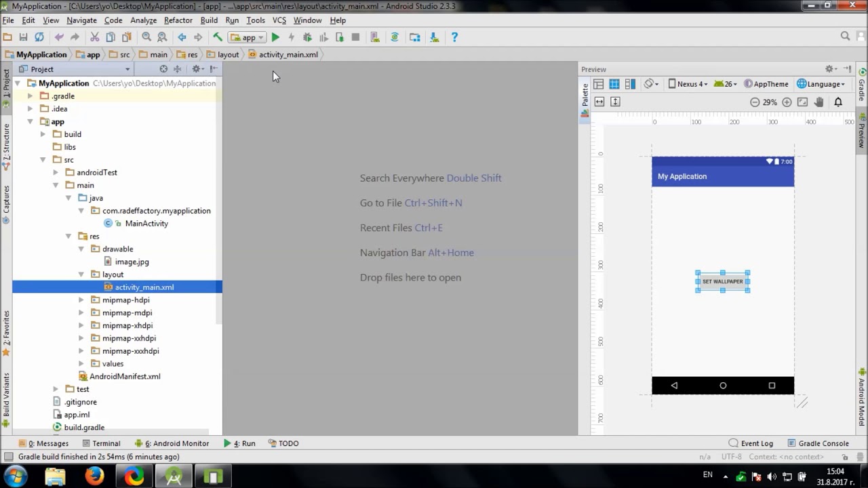This screenshot has height=488, width=868.
Task: Open the VCS menu
Action: 279,20
